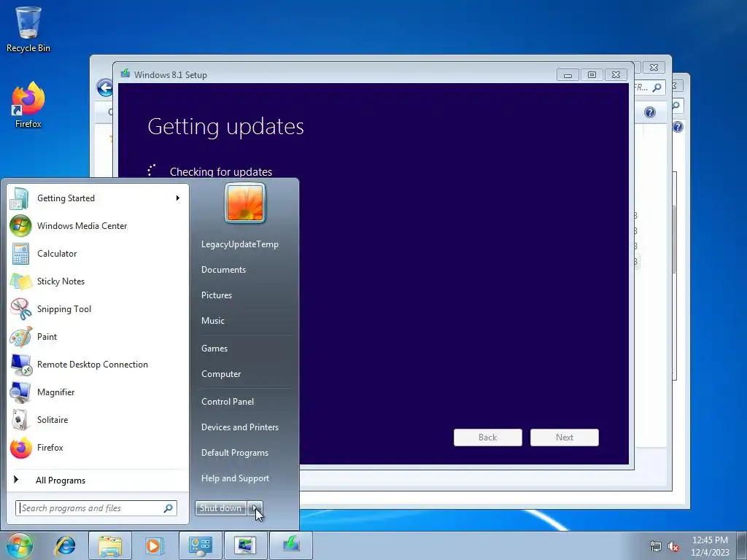Launch Windows Media Center from the Start menu
Viewport: 747px width, 560px height.
20,226
